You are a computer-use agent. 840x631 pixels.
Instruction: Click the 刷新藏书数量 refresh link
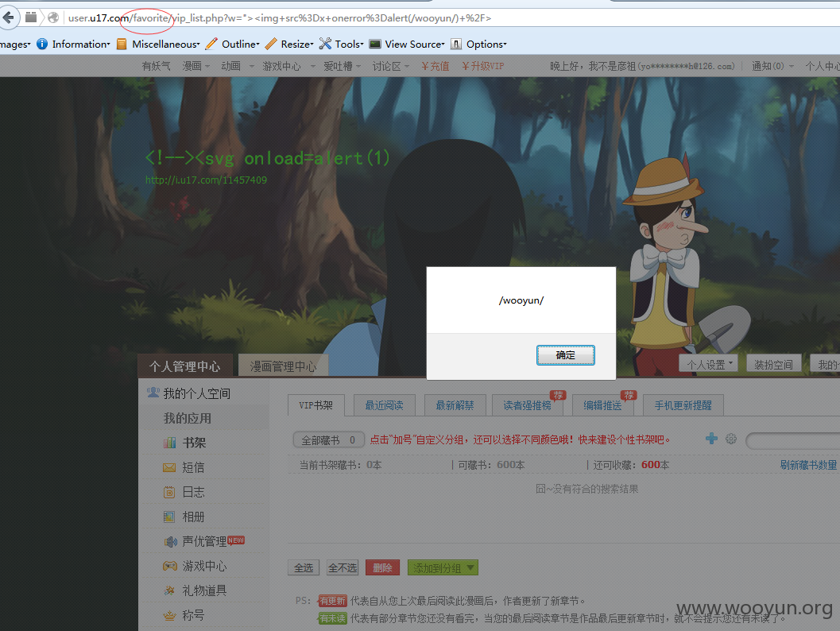coord(808,465)
